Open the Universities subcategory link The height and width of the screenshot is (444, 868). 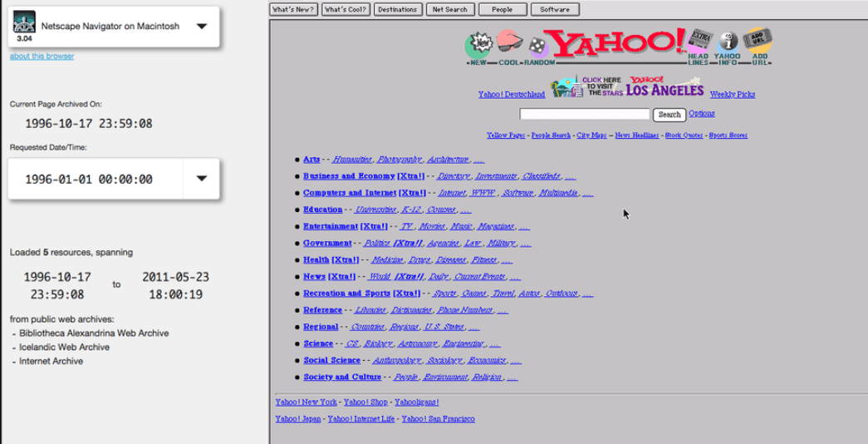click(x=376, y=210)
